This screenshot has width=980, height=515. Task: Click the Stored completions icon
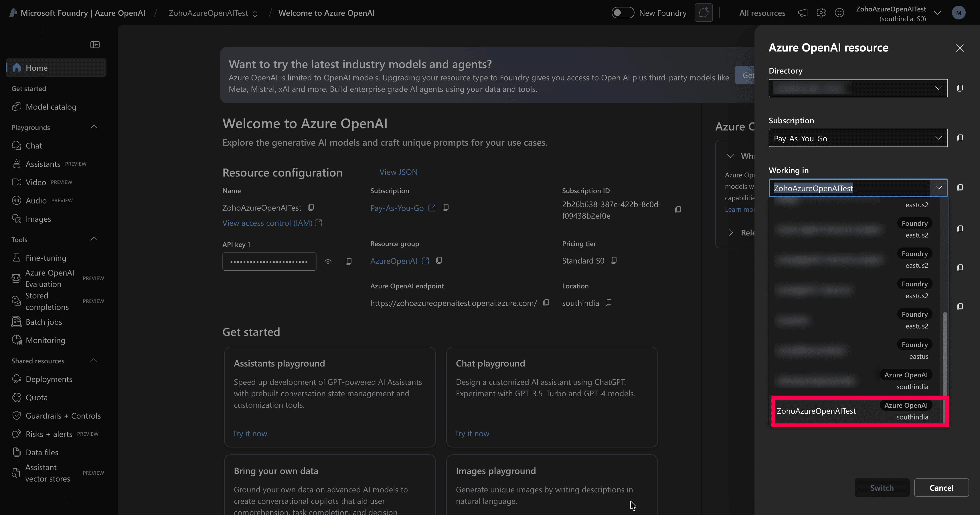tap(16, 301)
